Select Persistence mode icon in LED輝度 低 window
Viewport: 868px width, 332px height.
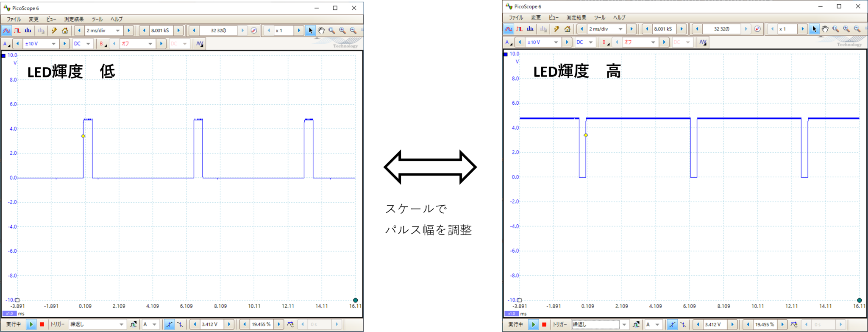pos(17,31)
